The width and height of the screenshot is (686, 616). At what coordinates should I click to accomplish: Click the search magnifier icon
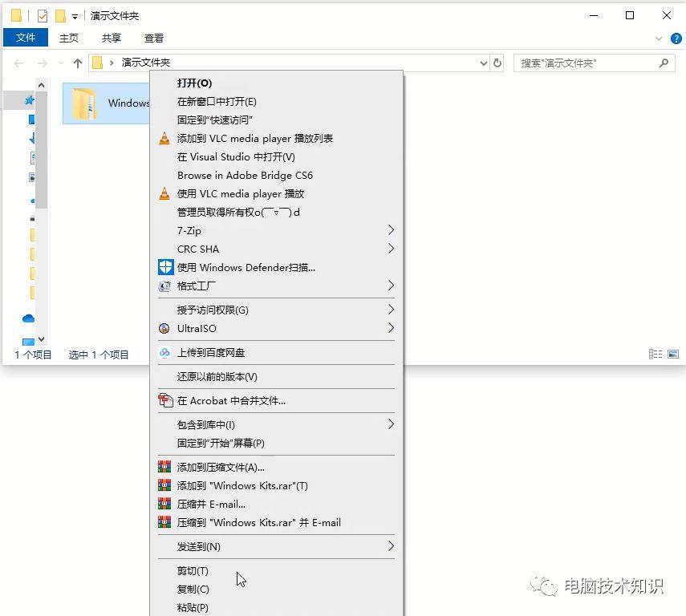[664, 63]
